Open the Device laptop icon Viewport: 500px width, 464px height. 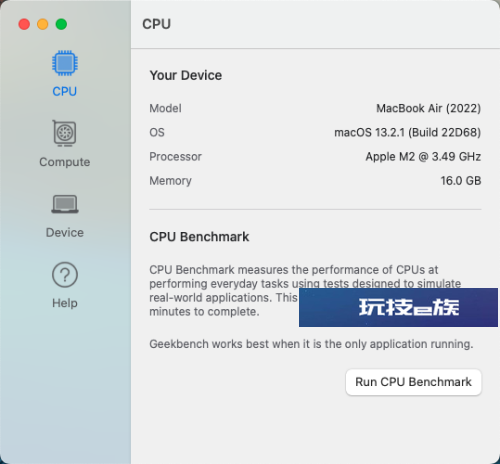[65, 204]
